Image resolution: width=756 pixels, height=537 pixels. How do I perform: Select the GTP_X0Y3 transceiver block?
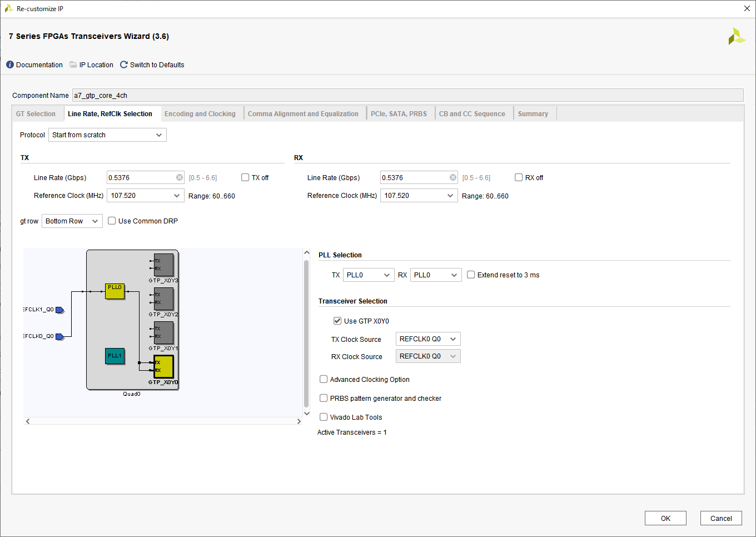click(164, 265)
